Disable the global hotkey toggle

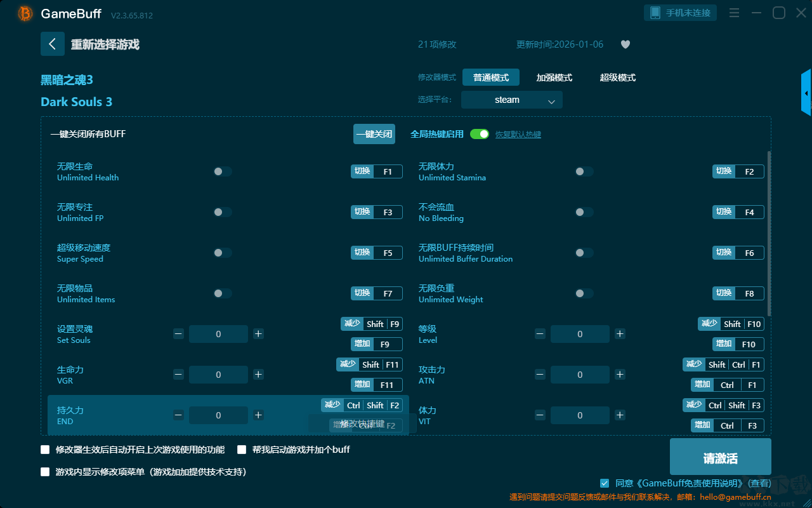point(480,134)
